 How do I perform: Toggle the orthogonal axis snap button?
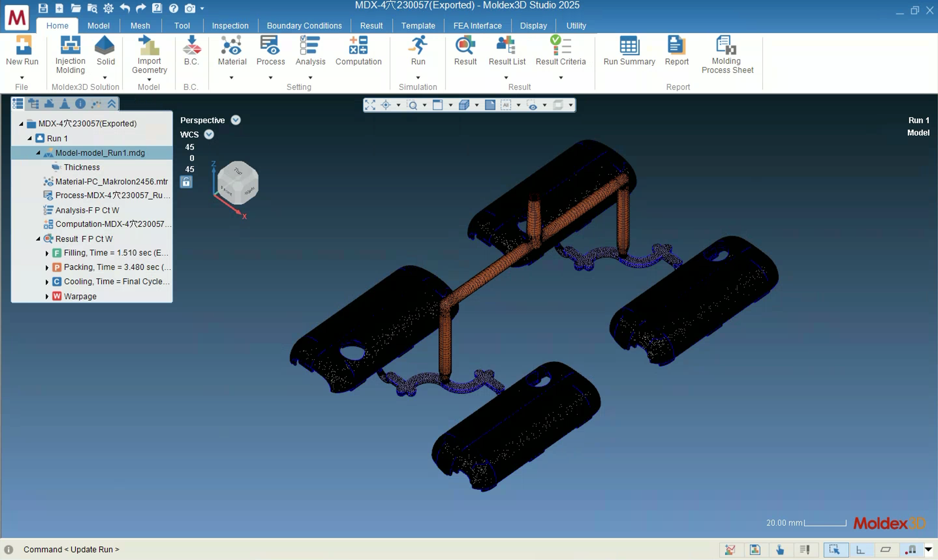tap(861, 550)
